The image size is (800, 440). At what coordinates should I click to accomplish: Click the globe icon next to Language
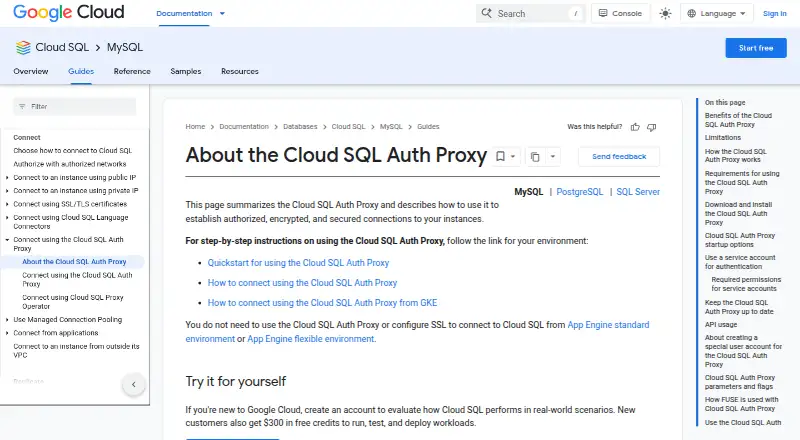click(x=691, y=14)
